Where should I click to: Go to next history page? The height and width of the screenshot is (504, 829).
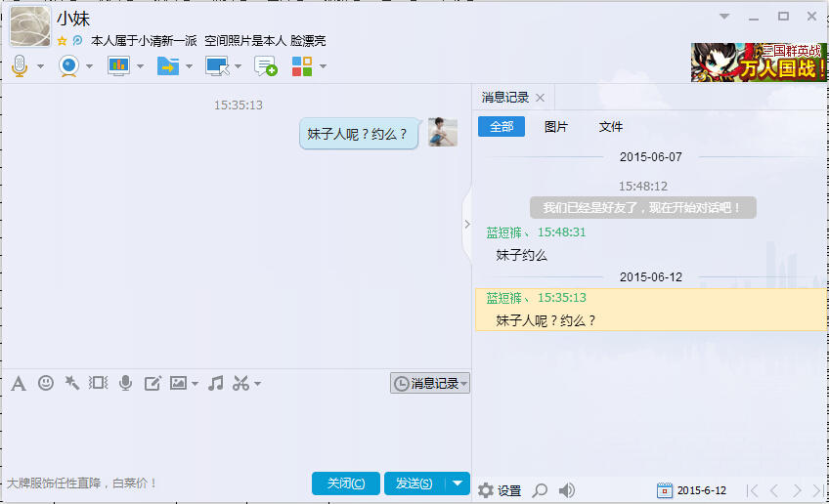pyautogui.click(x=797, y=490)
